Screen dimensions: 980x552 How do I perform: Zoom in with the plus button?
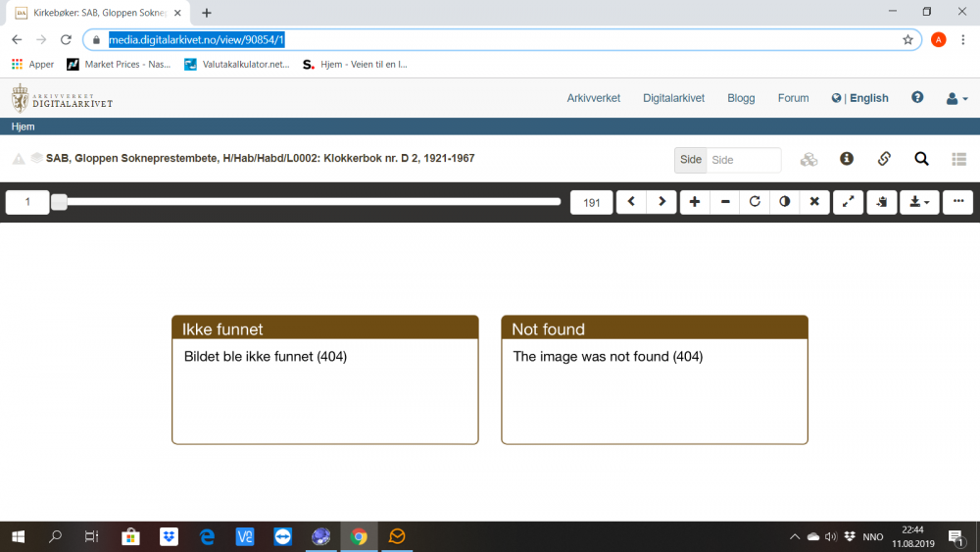[695, 202]
